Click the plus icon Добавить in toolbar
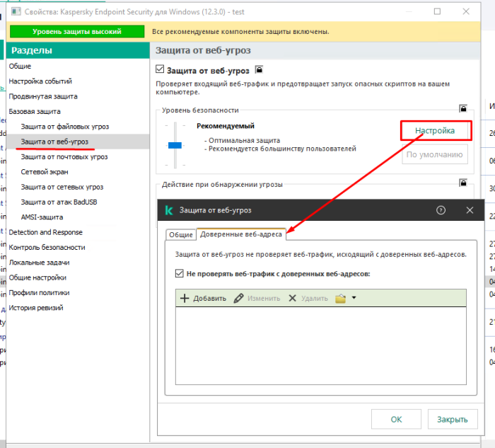This screenshot has width=495, height=448. 204,298
